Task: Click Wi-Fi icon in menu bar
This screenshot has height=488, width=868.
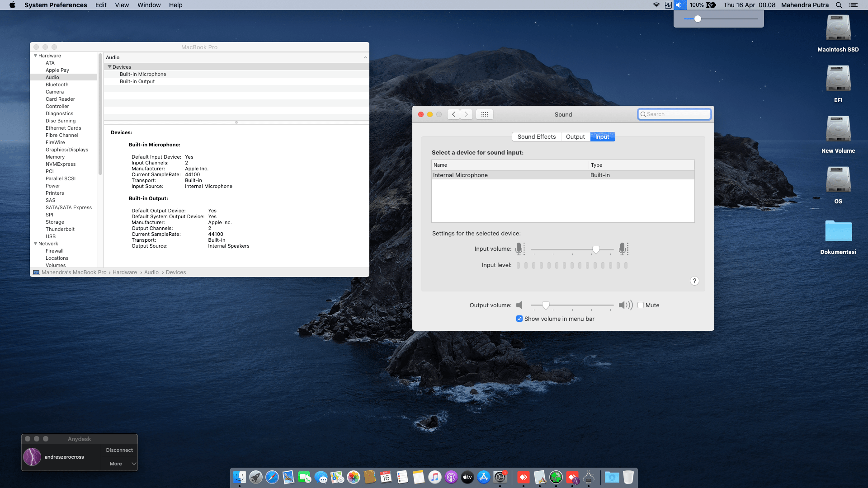Action: (656, 5)
